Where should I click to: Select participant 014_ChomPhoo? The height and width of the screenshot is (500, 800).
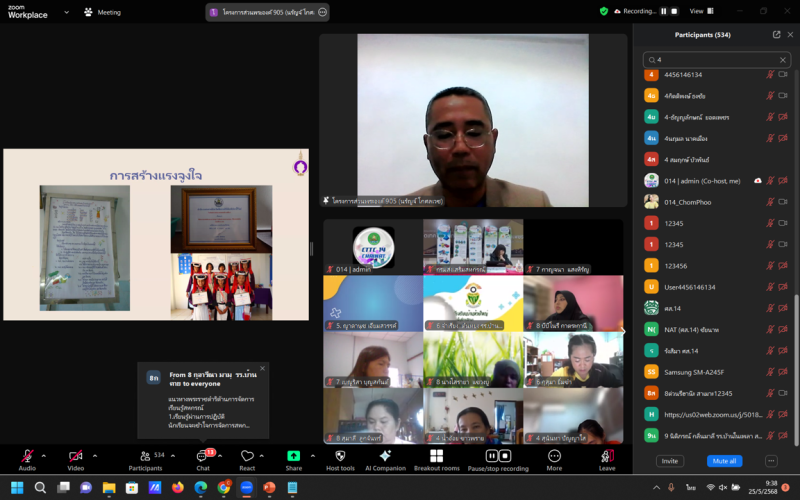716,202
